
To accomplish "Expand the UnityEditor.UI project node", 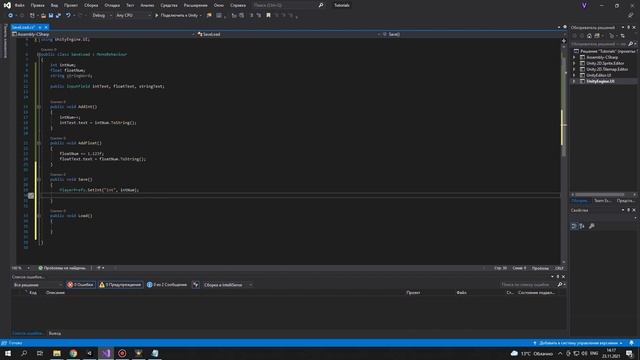I will (574, 75).
